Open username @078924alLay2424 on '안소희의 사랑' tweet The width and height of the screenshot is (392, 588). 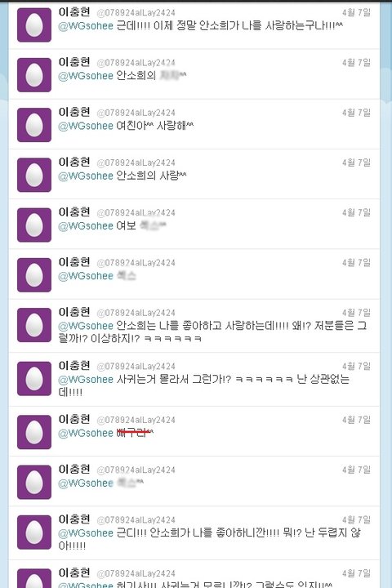136,163
